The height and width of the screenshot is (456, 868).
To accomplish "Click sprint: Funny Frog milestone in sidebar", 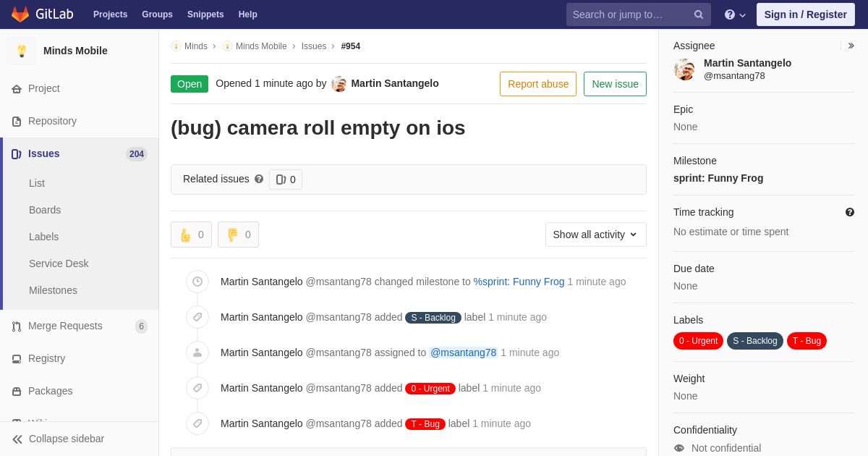I will point(718,178).
